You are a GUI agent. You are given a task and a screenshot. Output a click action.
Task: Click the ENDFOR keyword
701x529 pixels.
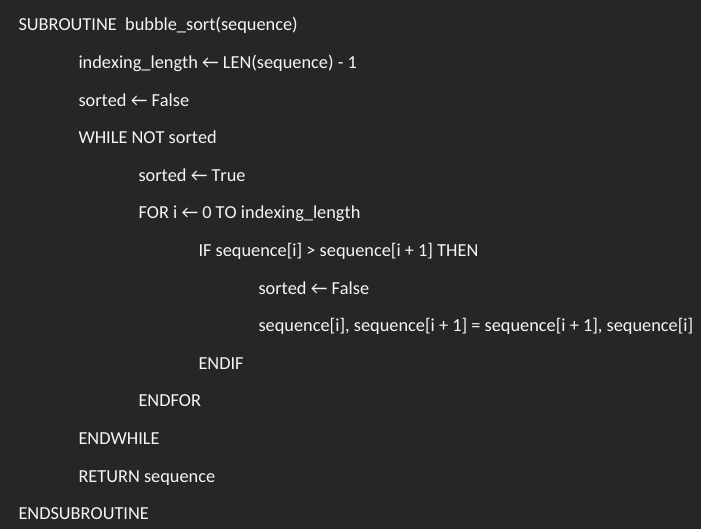169,401
